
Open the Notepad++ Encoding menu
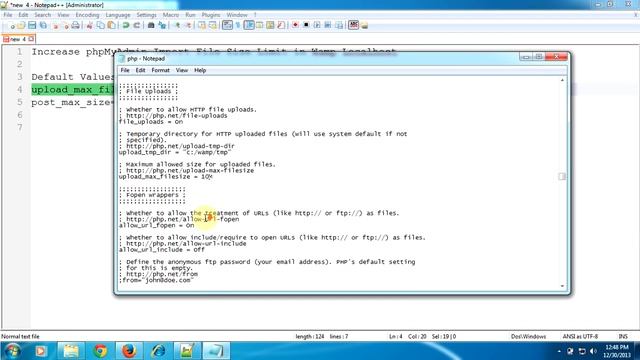pyautogui.click(x=87, y=15)
